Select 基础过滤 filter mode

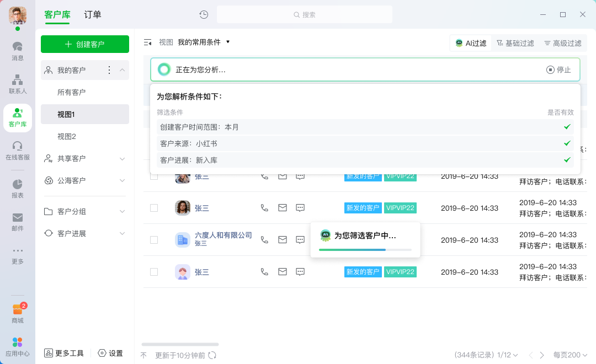tap(515, 42)
